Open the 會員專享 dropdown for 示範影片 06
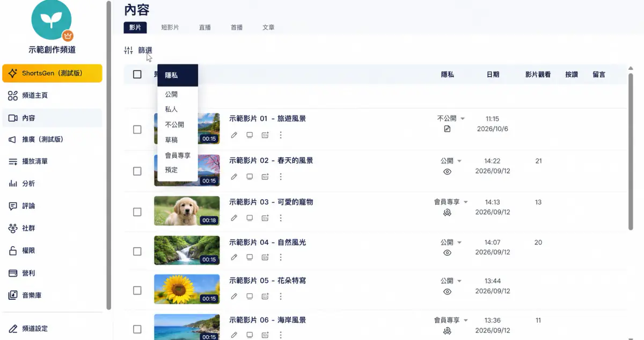The image size is (644, 340). pos(451,320)
